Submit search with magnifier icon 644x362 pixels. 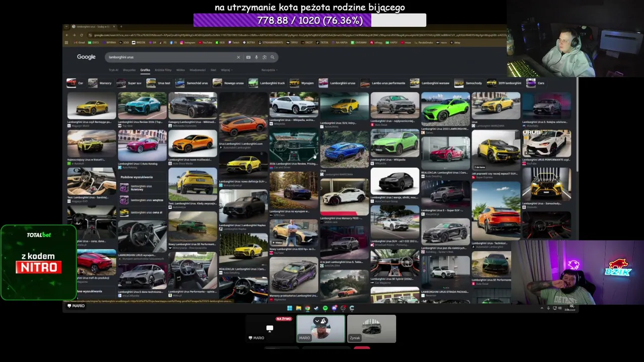[x=272, y=57]
